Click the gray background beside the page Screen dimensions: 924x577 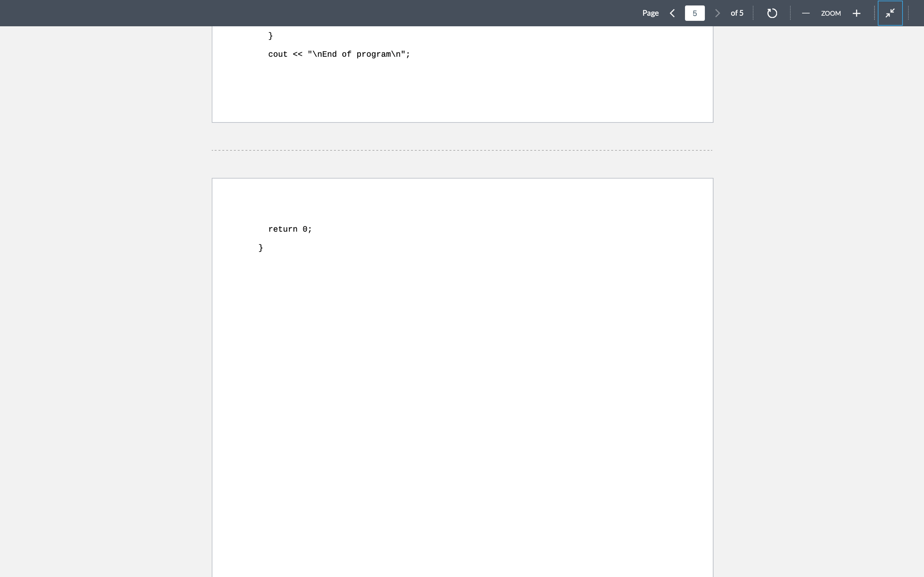pyautogui.click(x=107, y=267)
